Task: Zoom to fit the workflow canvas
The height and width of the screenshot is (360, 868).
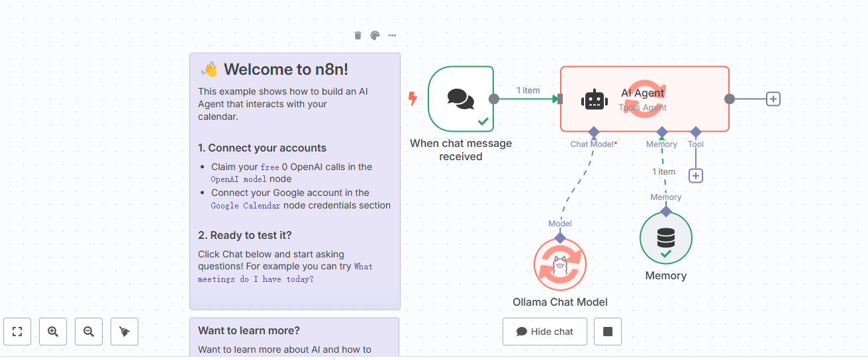Action: click(17, 332)
